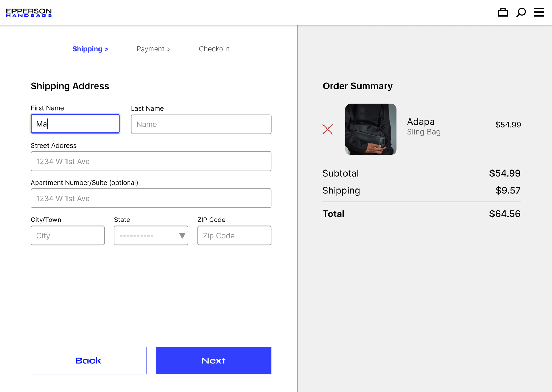This screenshot has height=392, width=552.
Task: Click the Next button
Action: (213, 360)
